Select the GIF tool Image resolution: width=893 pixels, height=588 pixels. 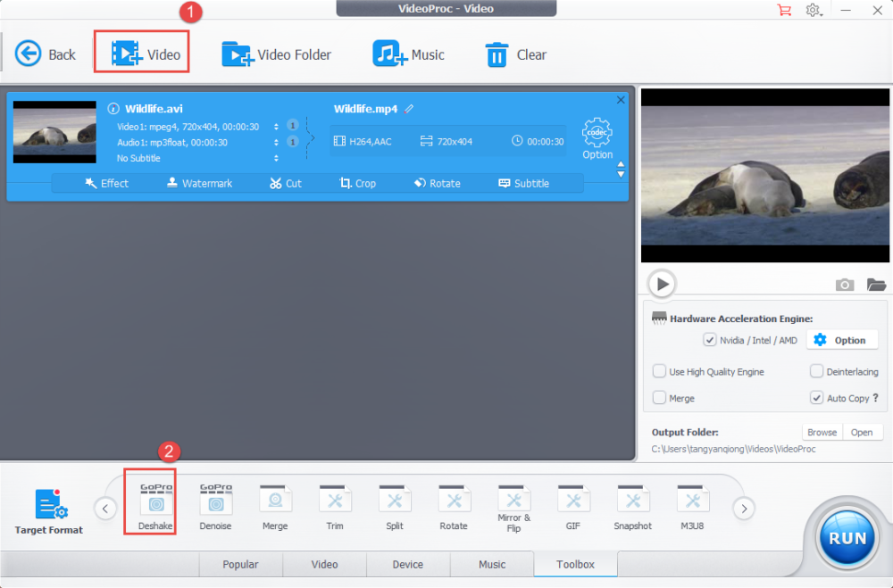coord(573,508)
